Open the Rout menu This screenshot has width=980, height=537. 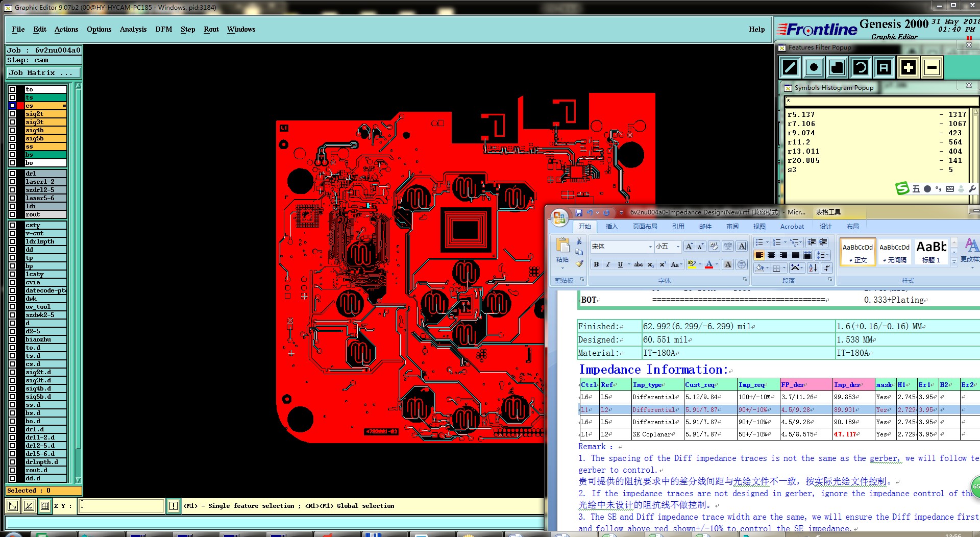211,30
